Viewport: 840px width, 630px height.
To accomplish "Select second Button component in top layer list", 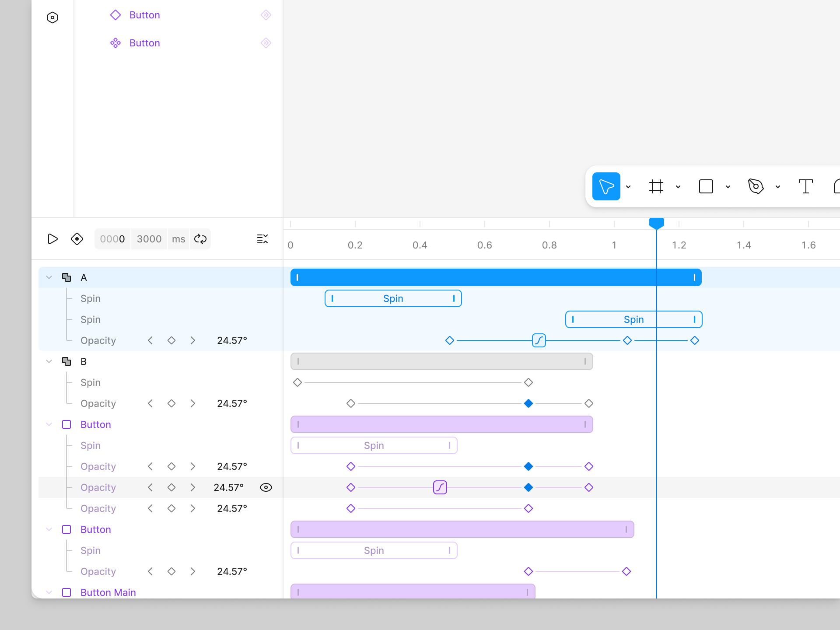I will click(145, 43).
